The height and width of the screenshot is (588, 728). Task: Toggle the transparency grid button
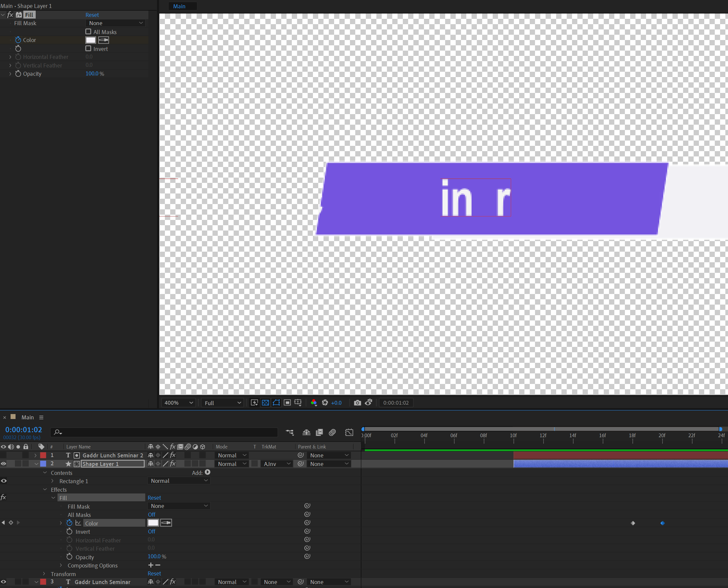pyautogui.click(x=265, y=403)
